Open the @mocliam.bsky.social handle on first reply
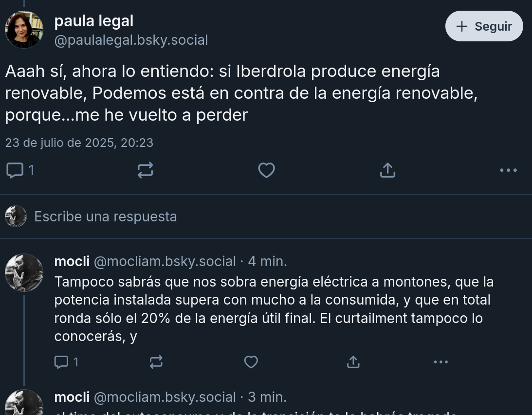Screen dimensions: 532x415 click(x=165, y=261)
